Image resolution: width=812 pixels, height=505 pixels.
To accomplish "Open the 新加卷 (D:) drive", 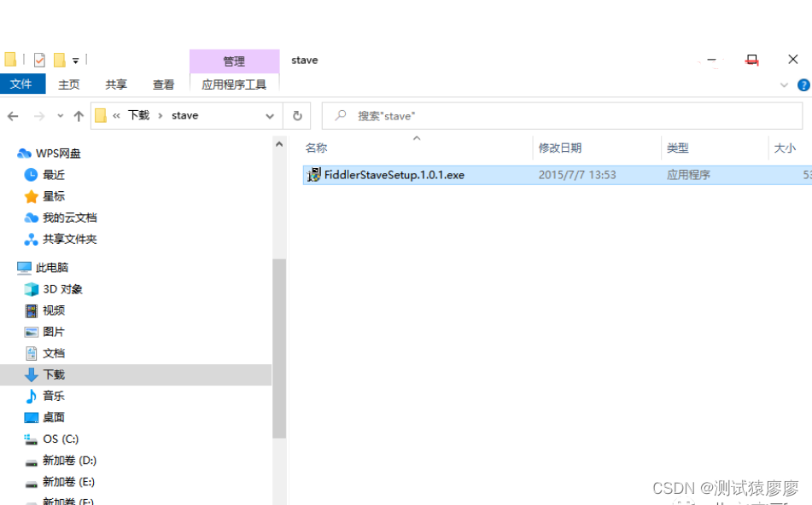I will [x=69, y=460].
